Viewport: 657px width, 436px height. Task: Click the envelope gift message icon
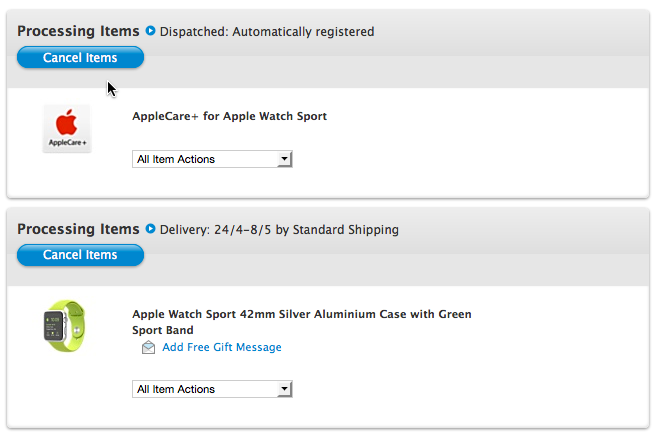(148, 347)
